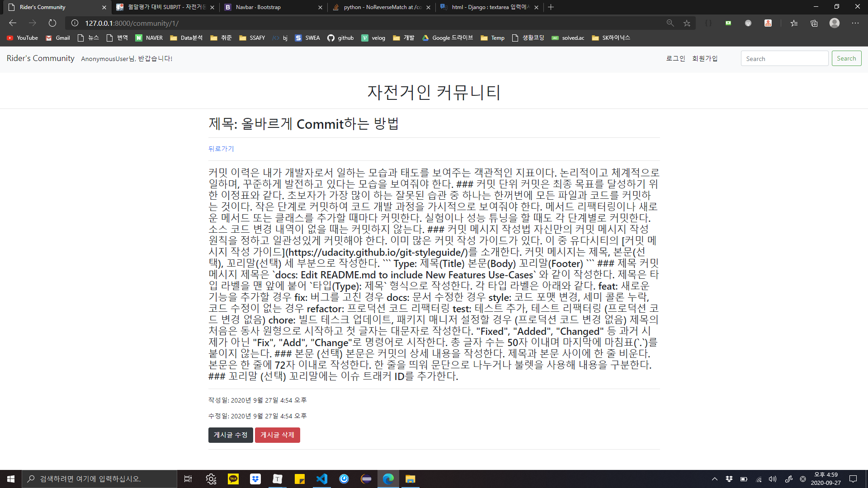Click the Search input field in the navbar
868x488 pixels.
[784, 59]
